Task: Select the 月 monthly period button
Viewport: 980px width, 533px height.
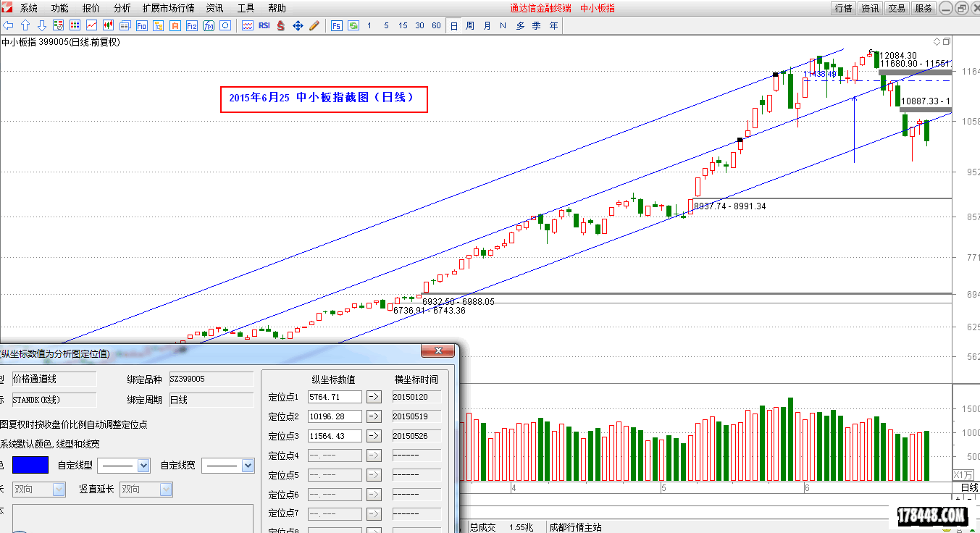Action: tap(487, 25)
